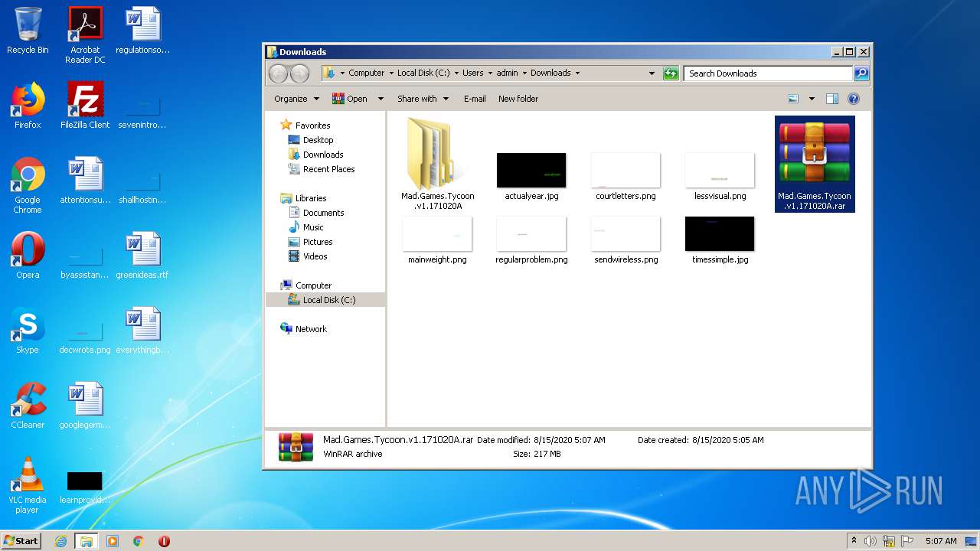Image resolution: width=980 pixels, height=551 pixels.
Task: Select greenideas.rtf desktop document
Action: 142,256
